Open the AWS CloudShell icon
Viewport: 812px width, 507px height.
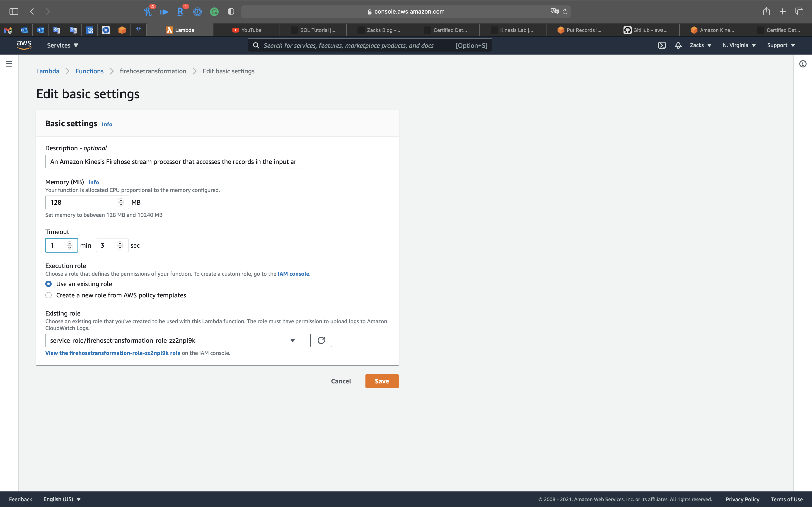662,45
